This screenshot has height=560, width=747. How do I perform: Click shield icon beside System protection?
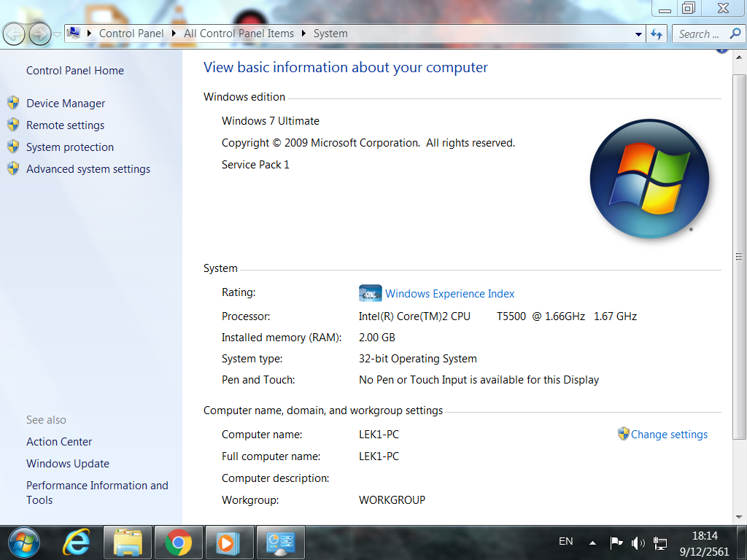point(13,147)
